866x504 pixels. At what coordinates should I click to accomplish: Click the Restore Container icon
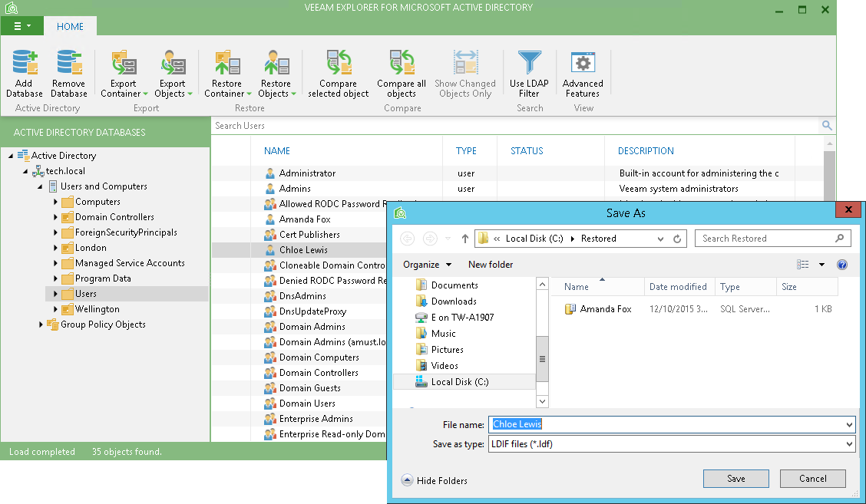(227, 62)
